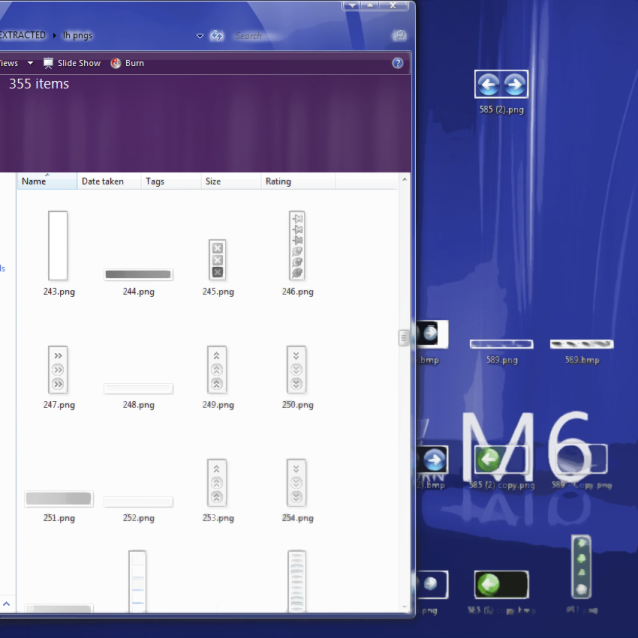The height and width of the screenshot is (638, 638).
Task: Select the 249.png up-chevrons thumbnail
Action: pyautogui.click(x=217, y=370)
